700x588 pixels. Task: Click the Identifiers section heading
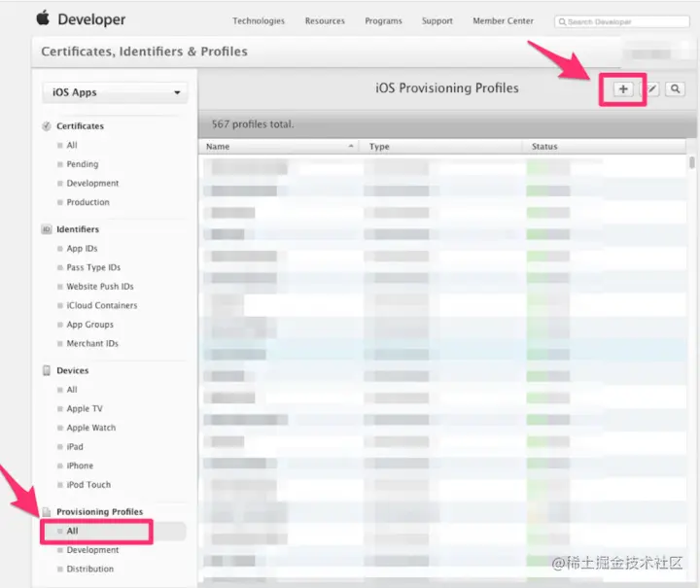[78, 229]
